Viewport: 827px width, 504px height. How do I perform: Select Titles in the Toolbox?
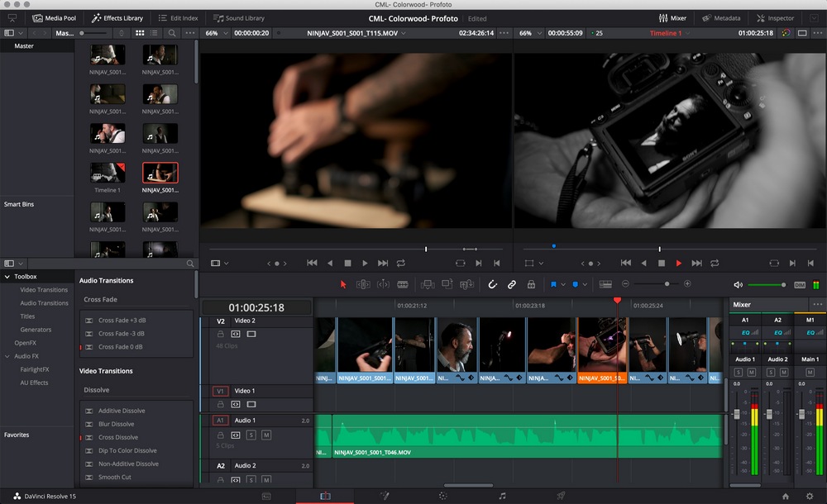(x=27, y=316)
